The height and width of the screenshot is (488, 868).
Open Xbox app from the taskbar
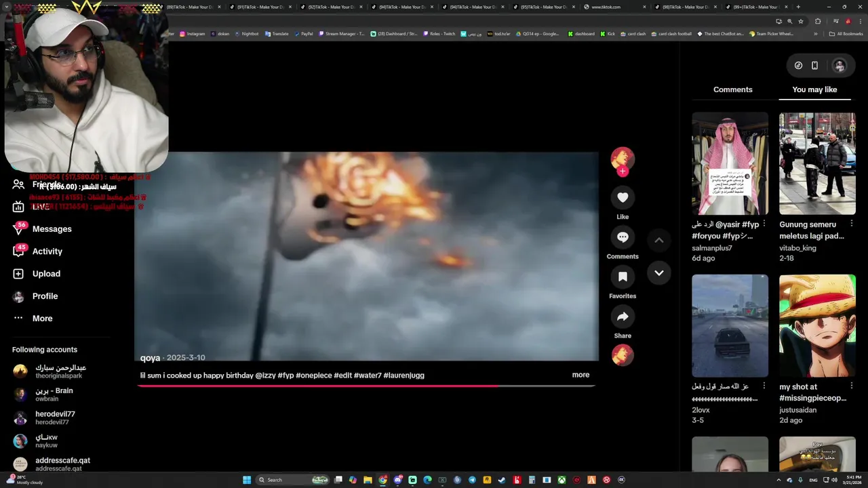pyautogui.click(x=561, y=480)
